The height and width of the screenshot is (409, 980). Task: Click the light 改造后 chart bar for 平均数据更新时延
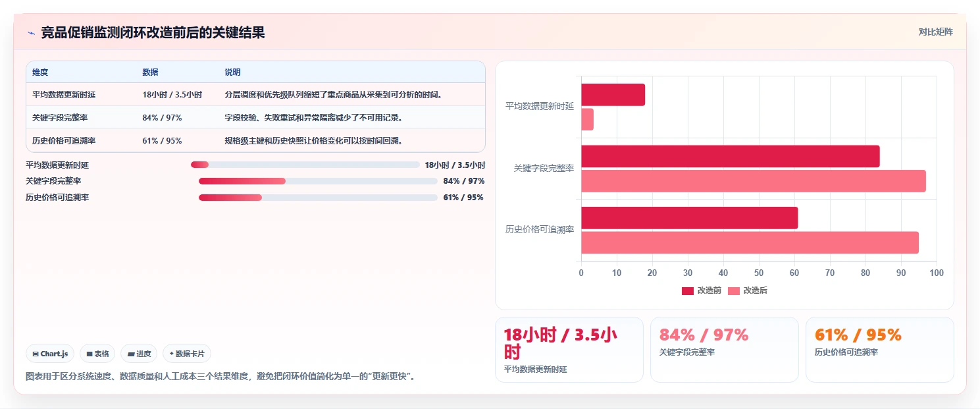587,119
